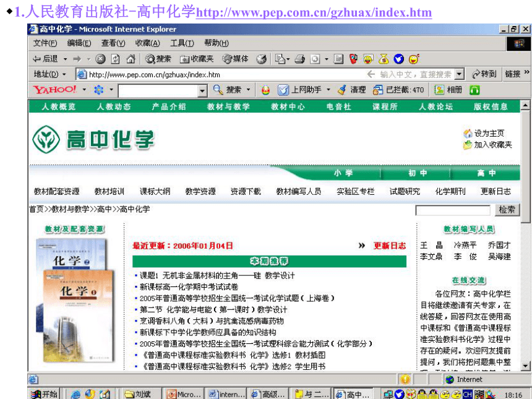Click the site search box beside 检索

pos(453,210)
